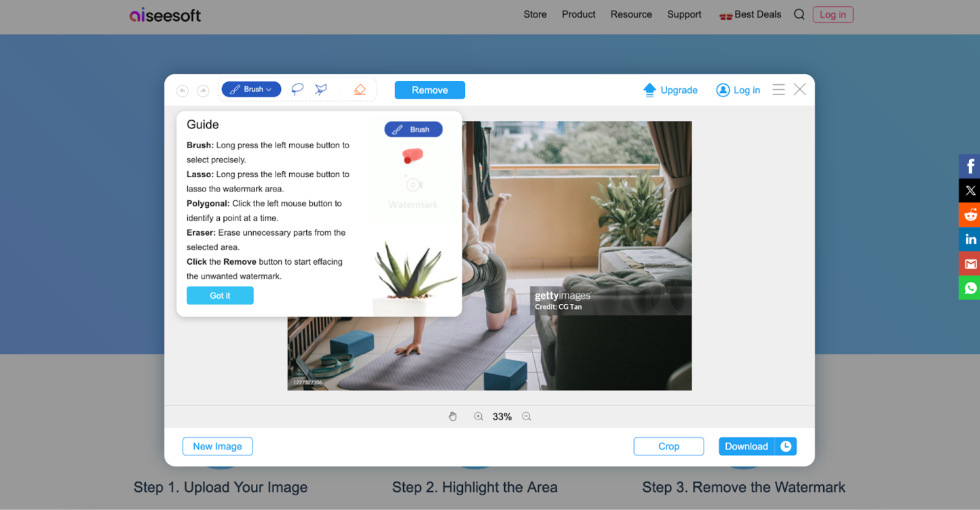Click the Undo arrow icon
The width and height of the screenshot is (980, 510).
point(182,90)
